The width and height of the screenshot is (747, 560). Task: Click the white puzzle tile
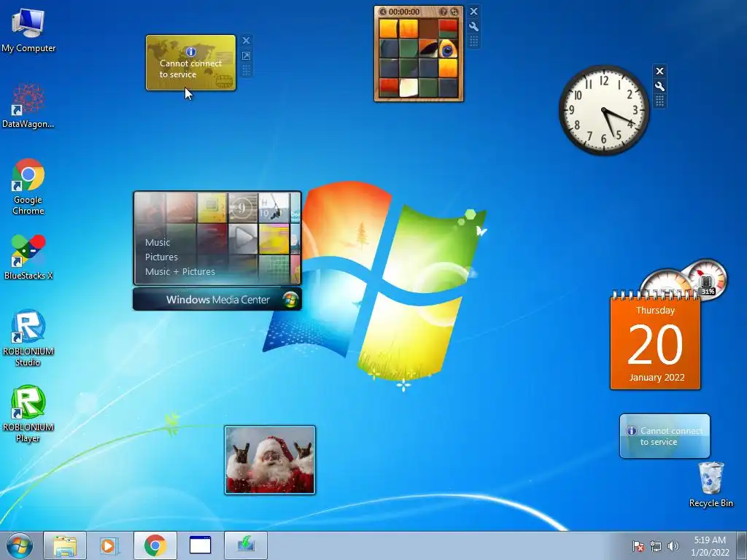click(409, 87)
